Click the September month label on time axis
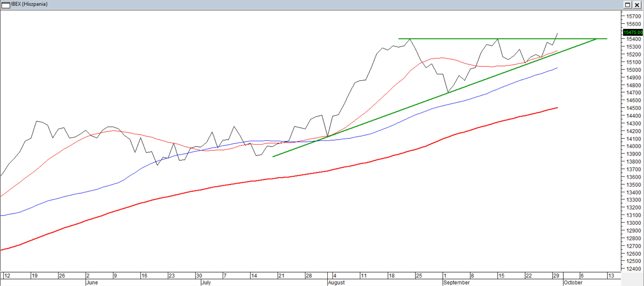This screenshot has height=286, width=644. point(456,283)
